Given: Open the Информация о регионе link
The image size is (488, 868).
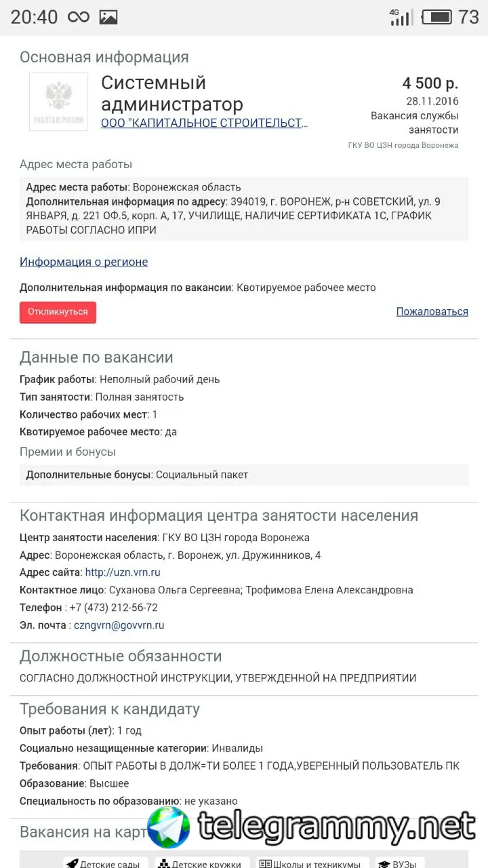Looking at the screenshot, I should 83,262.
